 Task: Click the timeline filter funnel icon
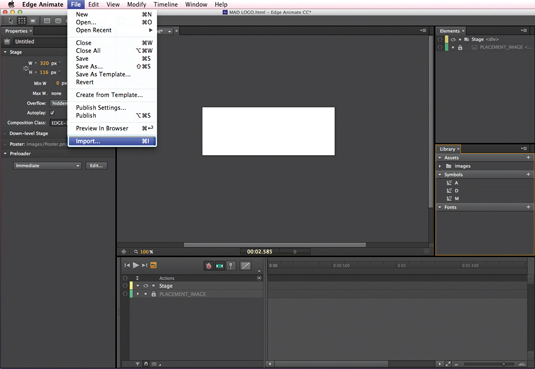pos(138,364)
